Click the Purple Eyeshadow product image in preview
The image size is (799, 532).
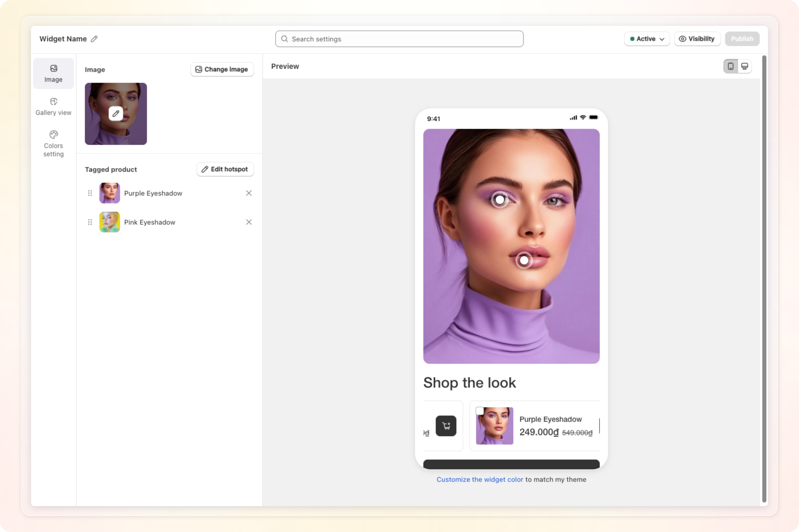pos(494,426)
